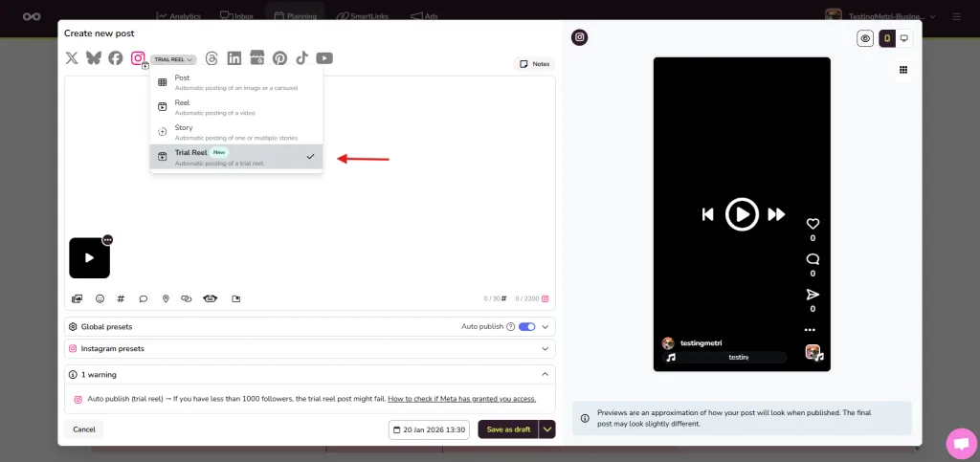Select the Bluesky butterfly icon

pyautogui.click(x=94, y=58)
